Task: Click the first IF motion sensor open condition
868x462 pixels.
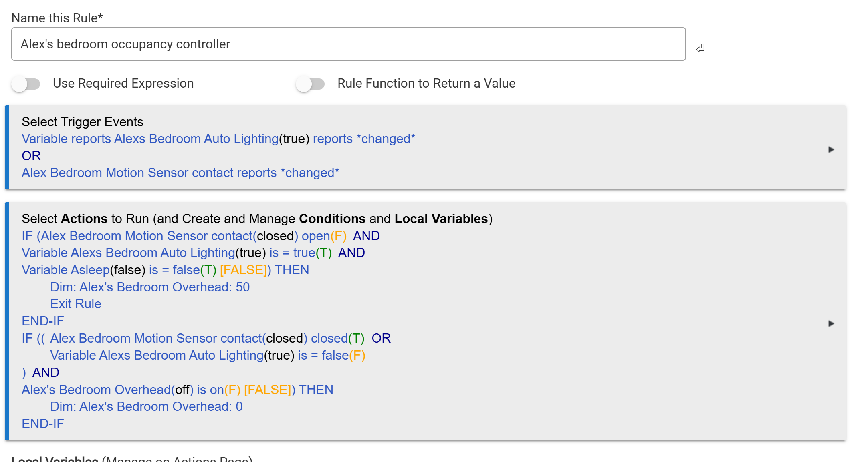Action: 184,236
